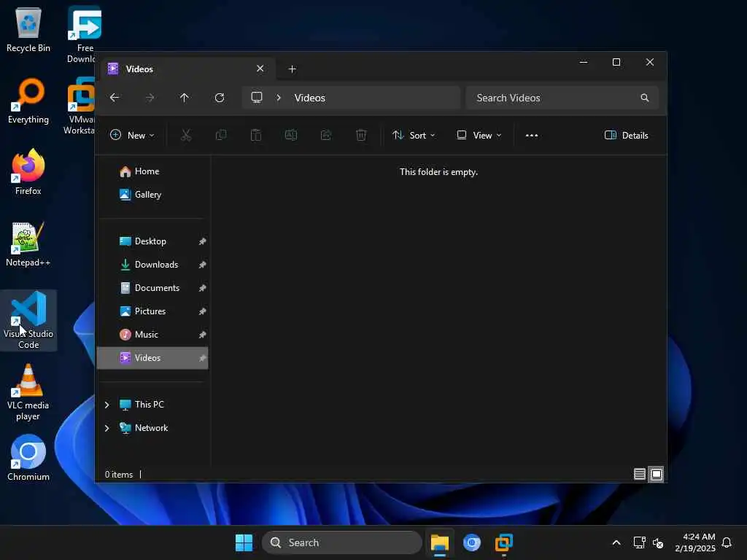Select Firefox desktop shortcut
Viewport: 747px width, 560px height.
tap(28, 172)
